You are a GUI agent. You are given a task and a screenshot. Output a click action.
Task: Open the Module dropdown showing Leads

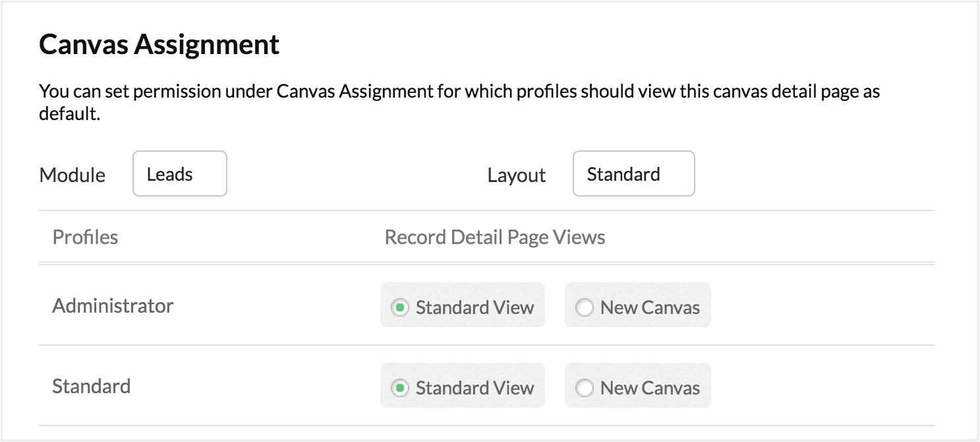click(x=180, y=174)
